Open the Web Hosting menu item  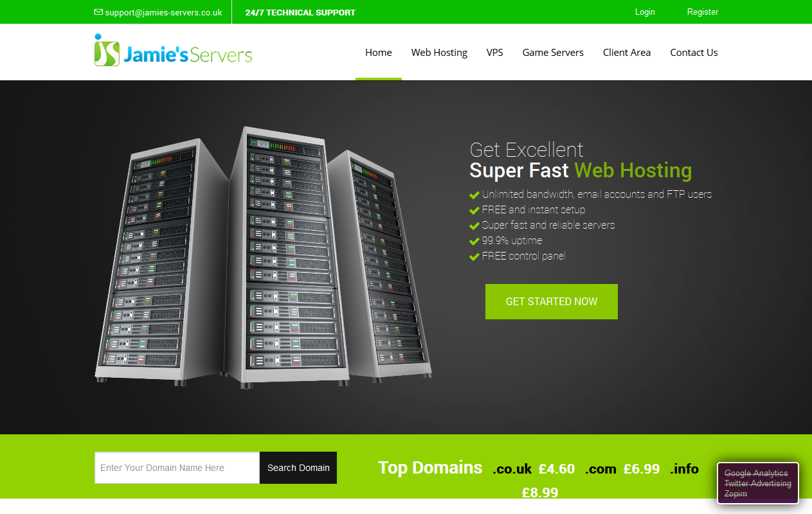coord(439,53)
